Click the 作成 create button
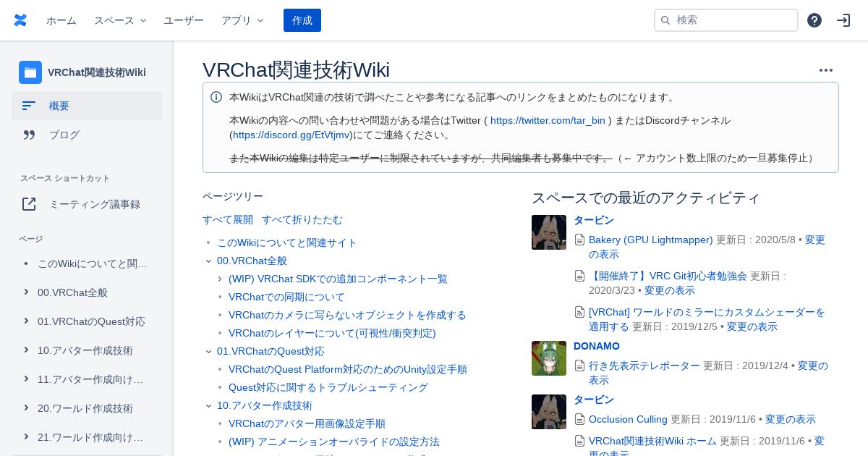 (302, 20)
